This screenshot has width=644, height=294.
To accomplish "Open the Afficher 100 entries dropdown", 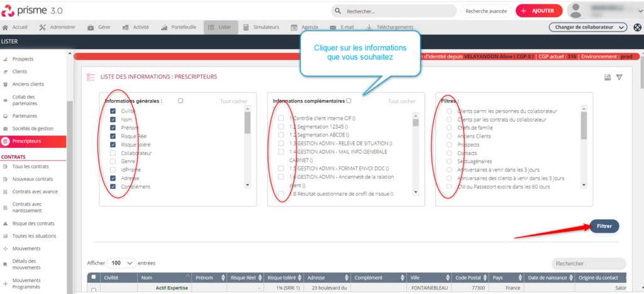I will coord(122,263).
